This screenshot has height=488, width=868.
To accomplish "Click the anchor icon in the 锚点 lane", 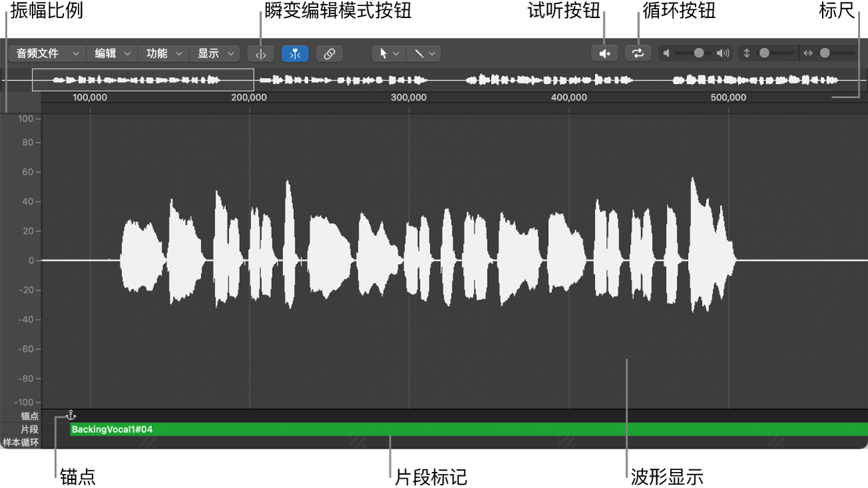I will pyautogui.click(x=70, y=415).
